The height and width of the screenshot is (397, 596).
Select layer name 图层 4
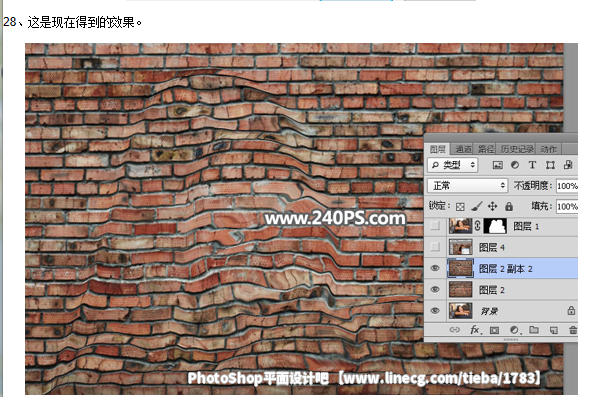point(492,248)
